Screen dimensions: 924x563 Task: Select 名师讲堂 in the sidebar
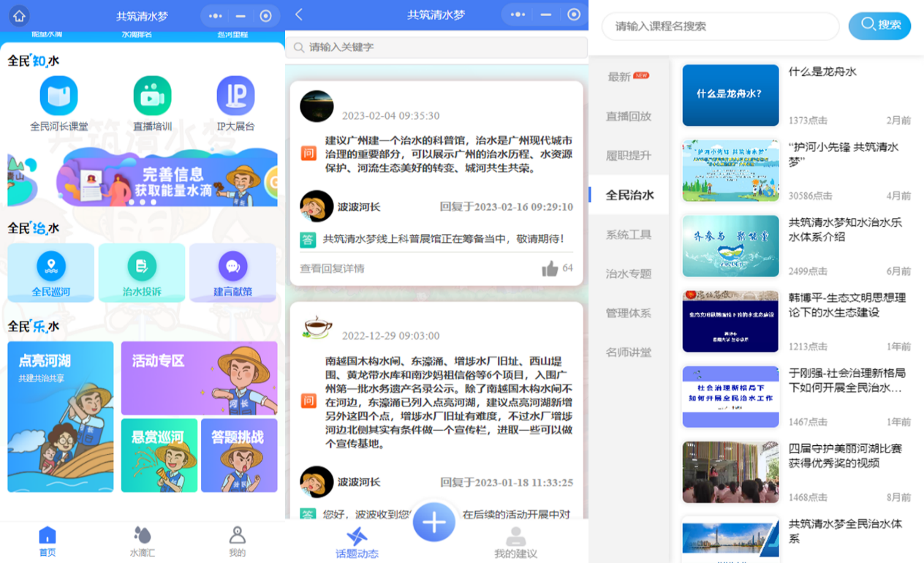[x=629, y=352]
